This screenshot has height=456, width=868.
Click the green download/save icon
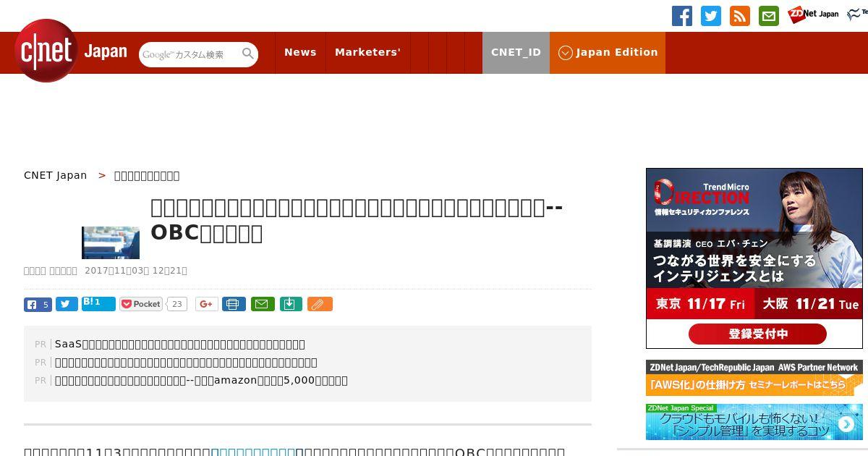pos(290,304)
